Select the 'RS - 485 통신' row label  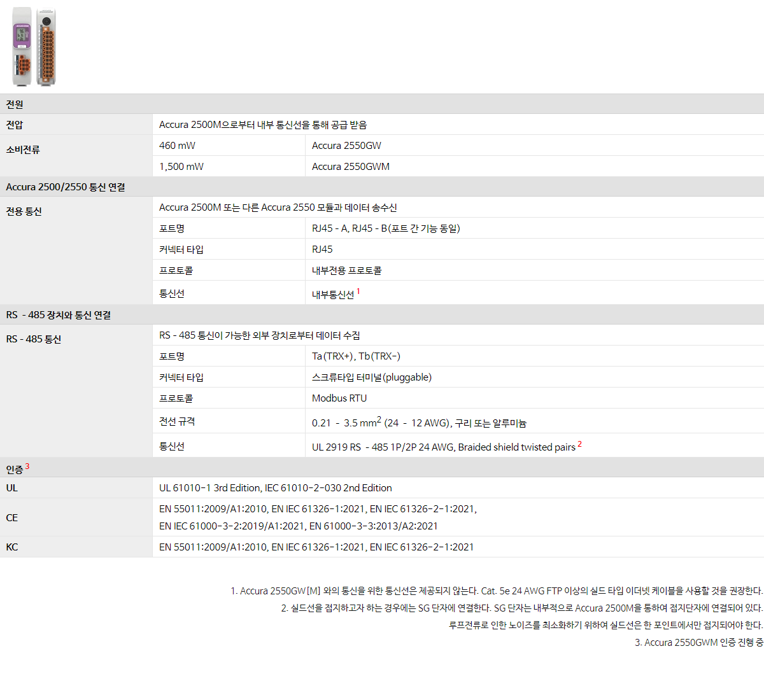[x=34, y=339]
